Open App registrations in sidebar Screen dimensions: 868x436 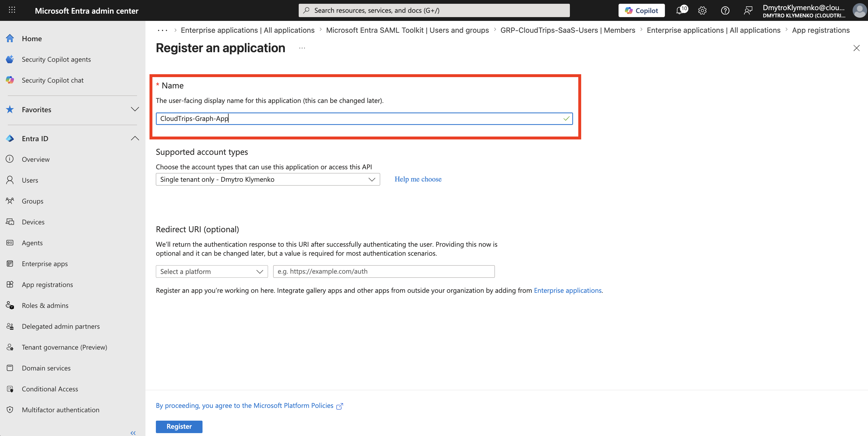point(47,285)
